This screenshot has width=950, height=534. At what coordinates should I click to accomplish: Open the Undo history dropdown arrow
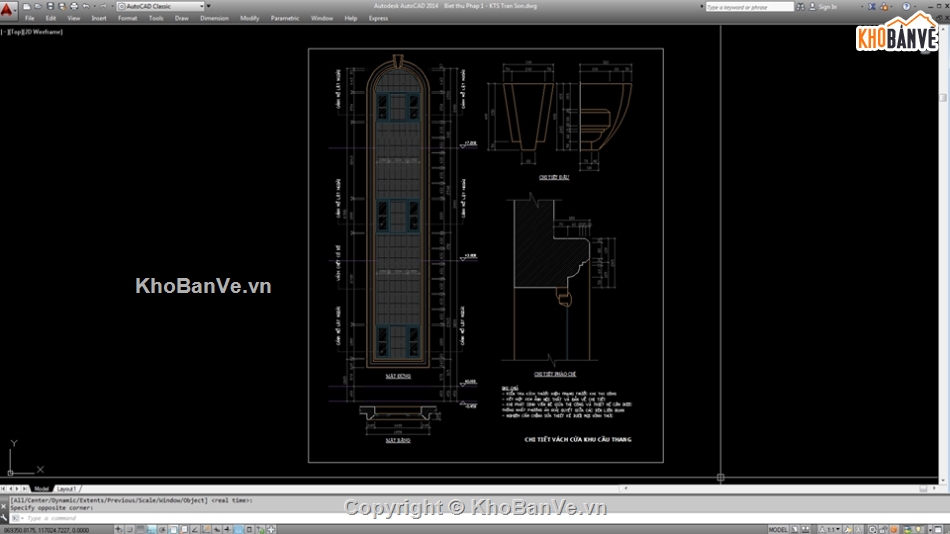(95, 6)
